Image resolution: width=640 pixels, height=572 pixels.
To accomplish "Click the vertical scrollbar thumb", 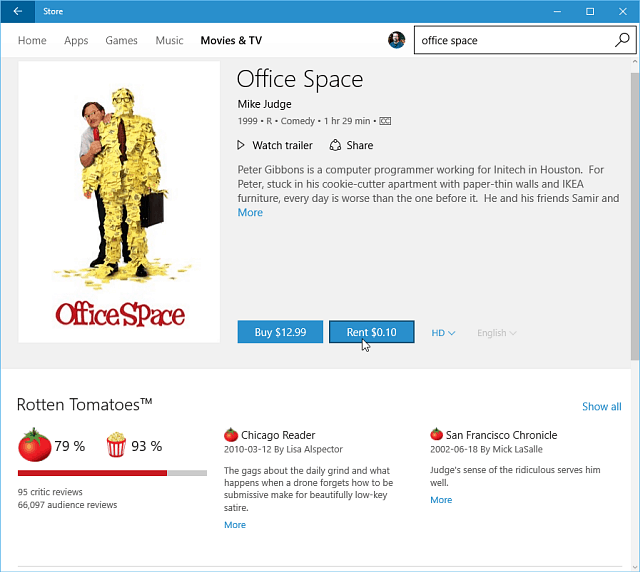I will point(635,216).
